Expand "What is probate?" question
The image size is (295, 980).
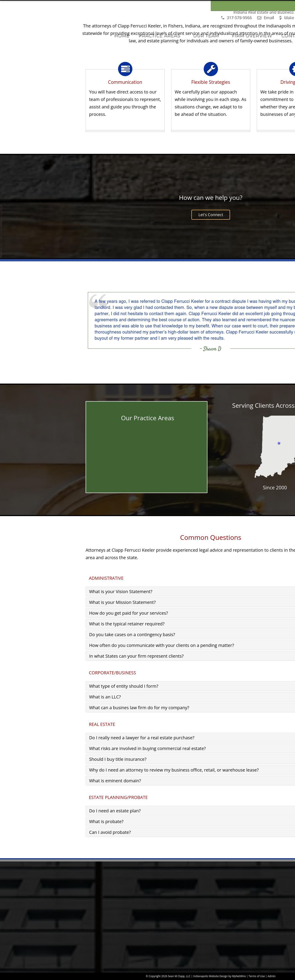[190, 821]
